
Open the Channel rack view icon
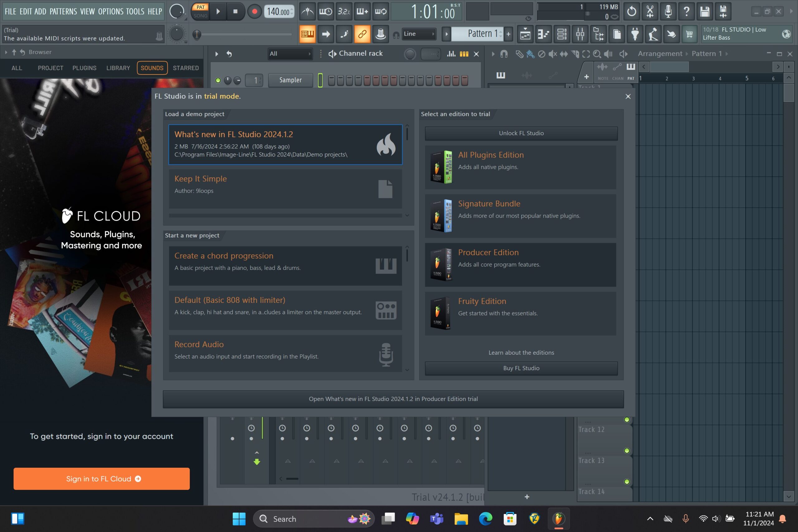coord(562,34)
